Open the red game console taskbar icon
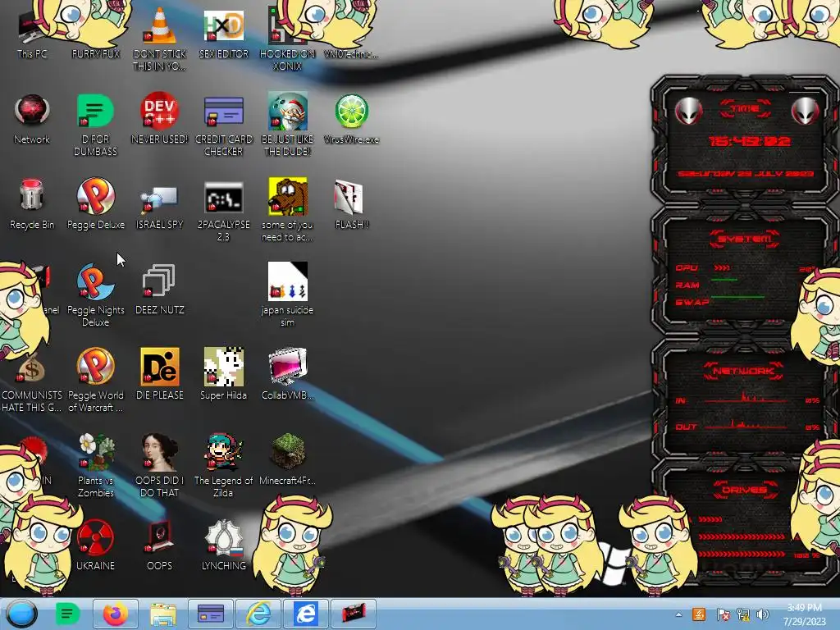The width and height of the screenshot is (840, 630). pyautogui.click(x=353, y=614)
